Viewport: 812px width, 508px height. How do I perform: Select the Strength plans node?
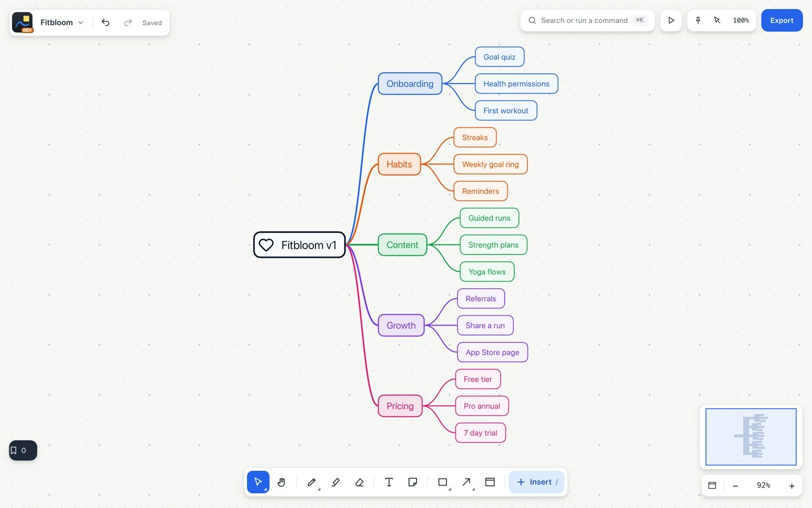[x=493, y=245]
